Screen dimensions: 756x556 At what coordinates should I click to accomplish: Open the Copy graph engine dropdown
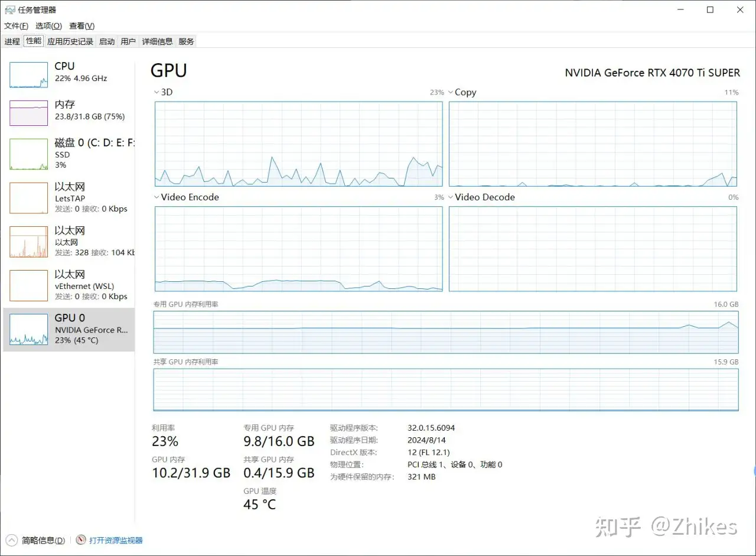(451, 92)
